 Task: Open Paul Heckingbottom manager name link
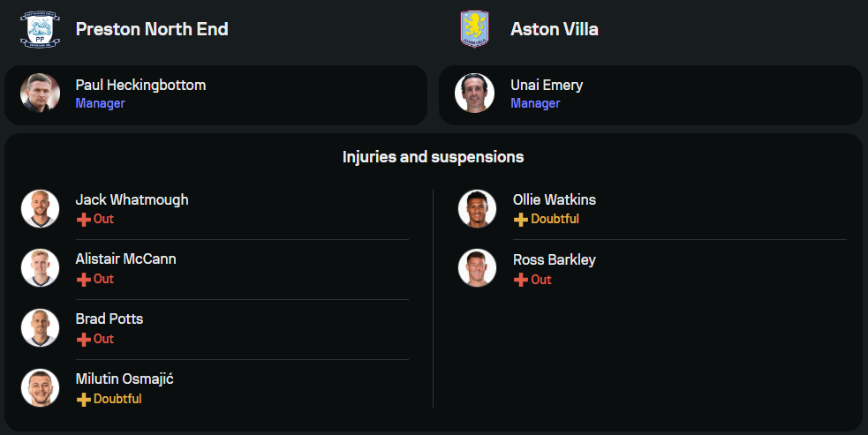(x=140, y=86)
